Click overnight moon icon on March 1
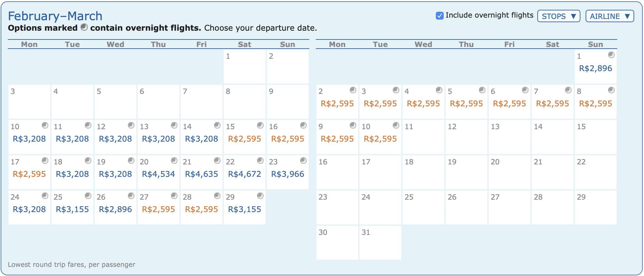The width and height of the screenshot is (644, 276). pos(611,55)
